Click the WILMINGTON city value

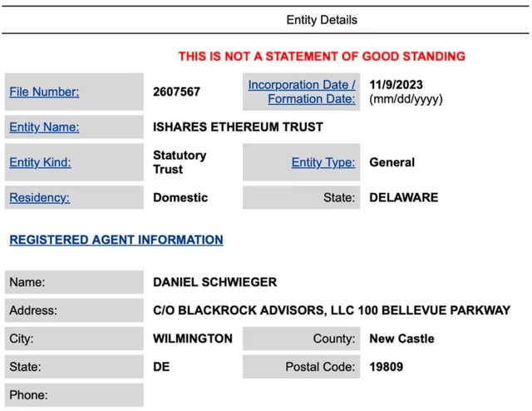point(193,339)
